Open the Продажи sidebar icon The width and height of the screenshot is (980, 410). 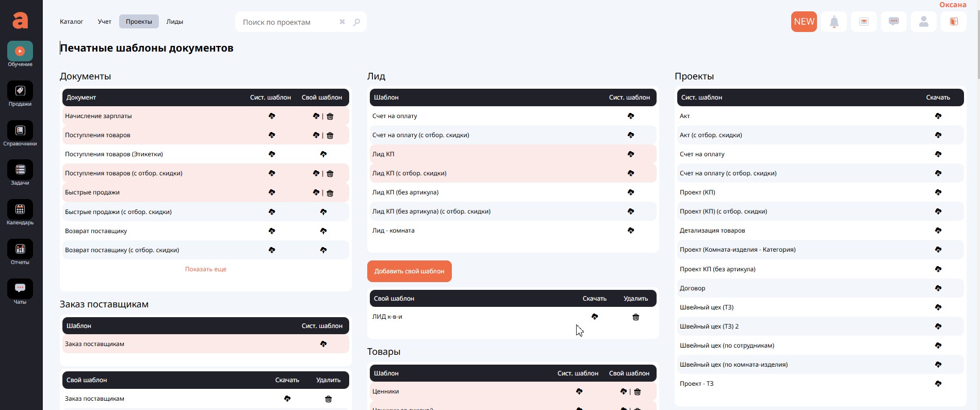20,91
